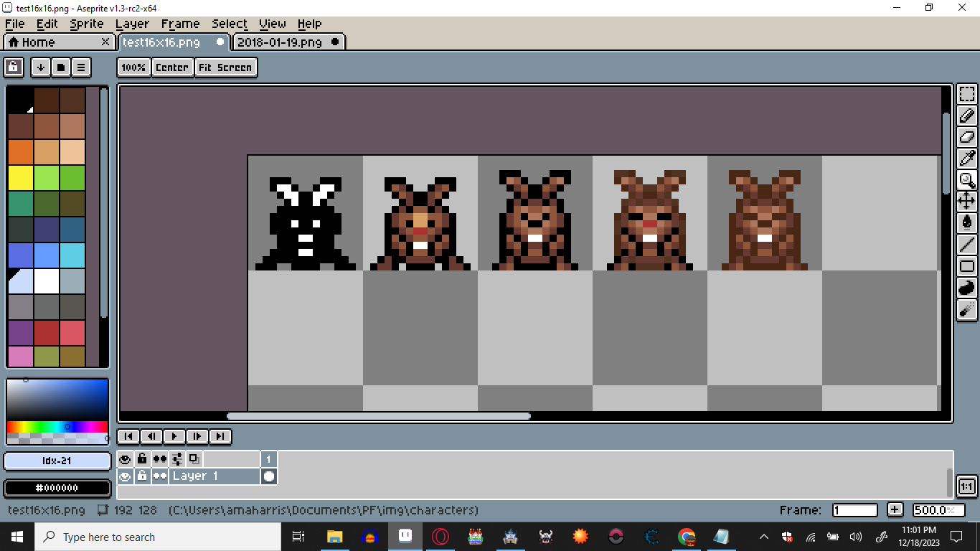Select the Rectangle shape tool
Viewport: 980px width, 551px height.
[x=966, y=266]
